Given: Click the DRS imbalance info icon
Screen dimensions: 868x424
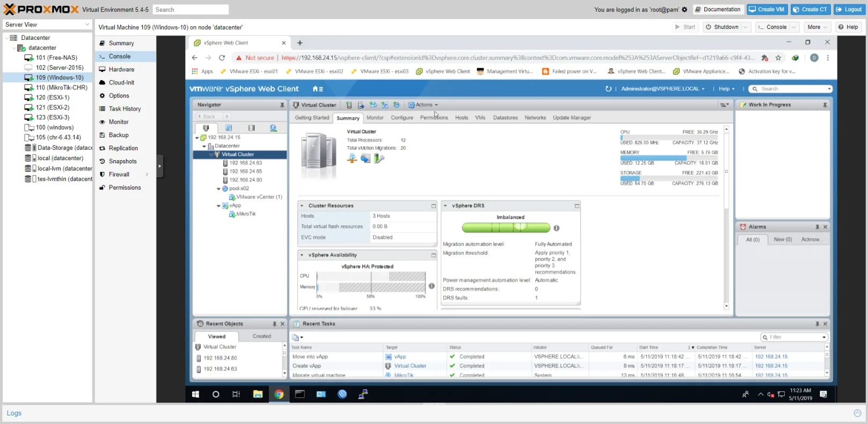Looking at the screenshot, I should tap(557, 228).
